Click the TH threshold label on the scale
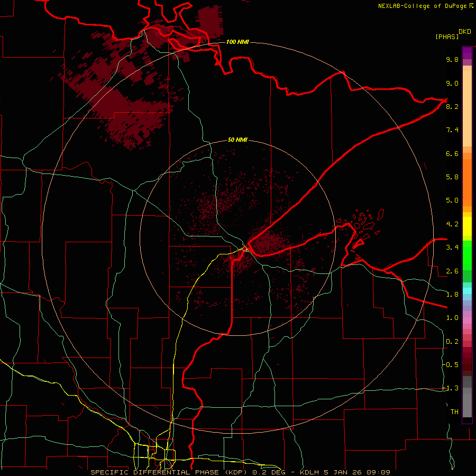The image size is (476, 476). 454,412
